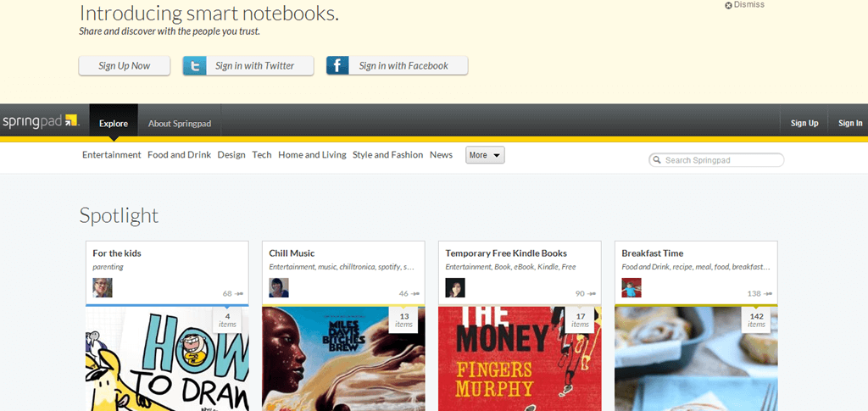The width and height of the screenshot is (868, 411).
Task: Click follower icon next to 68
Action: pyautogui.click(x=238, y=294)
